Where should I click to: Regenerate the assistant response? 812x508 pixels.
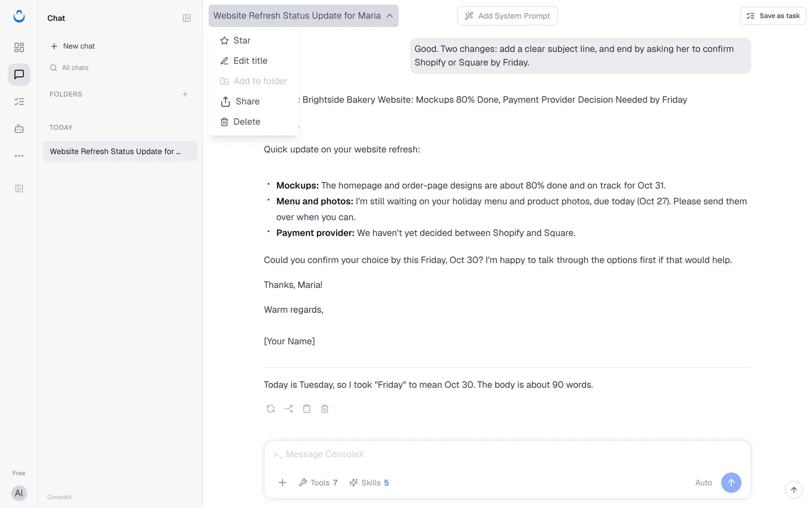coord(271,409)
